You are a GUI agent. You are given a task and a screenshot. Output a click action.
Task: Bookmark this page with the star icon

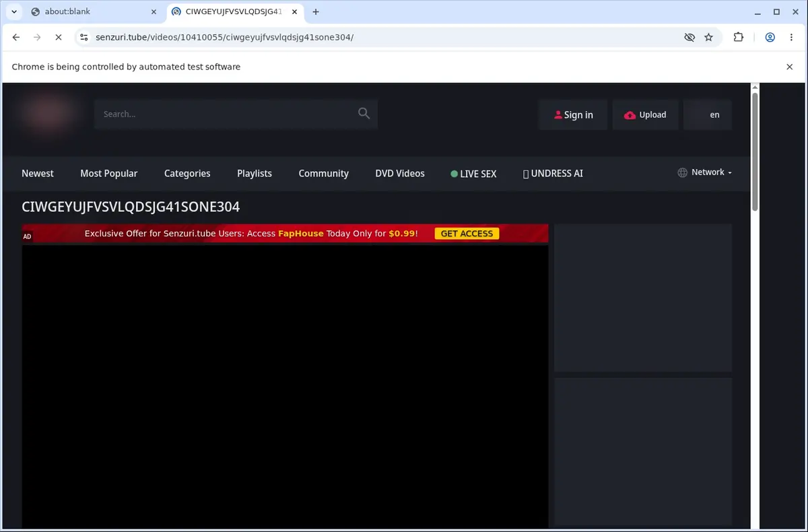[x=708, y=38]
